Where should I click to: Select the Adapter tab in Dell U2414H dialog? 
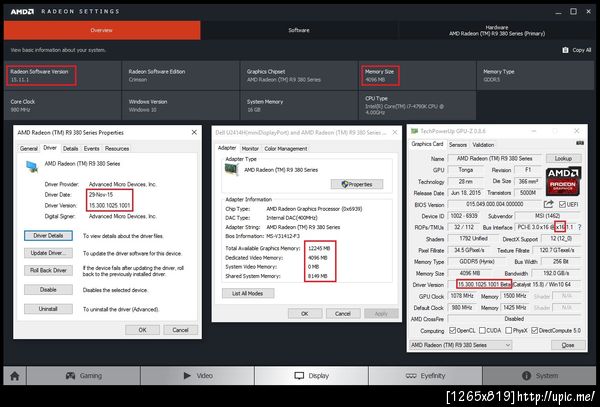pos(227,148)
